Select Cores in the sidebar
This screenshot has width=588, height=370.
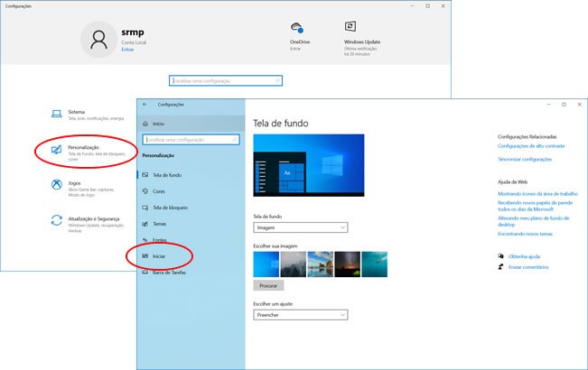pyautogui.click(x=159, y=190)
